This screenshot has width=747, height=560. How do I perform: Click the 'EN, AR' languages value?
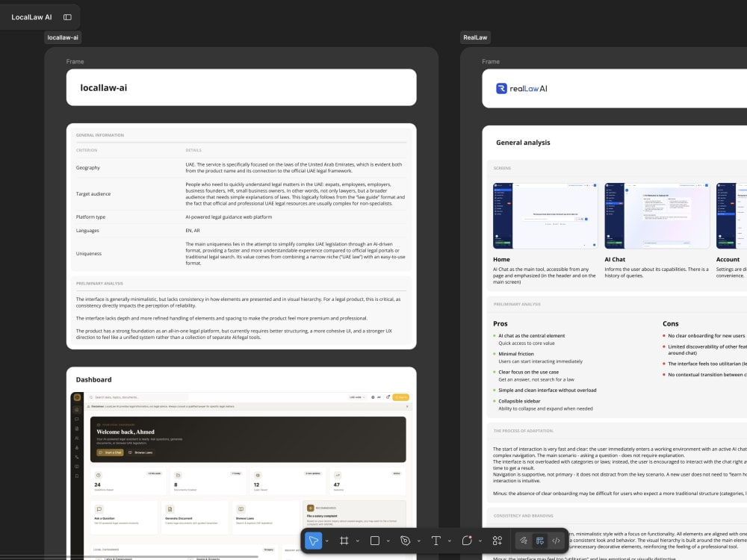[193, 231]
